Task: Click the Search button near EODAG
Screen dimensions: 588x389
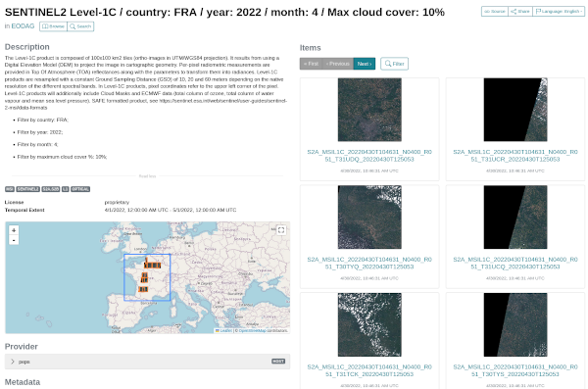Action: tap(80, 26)
